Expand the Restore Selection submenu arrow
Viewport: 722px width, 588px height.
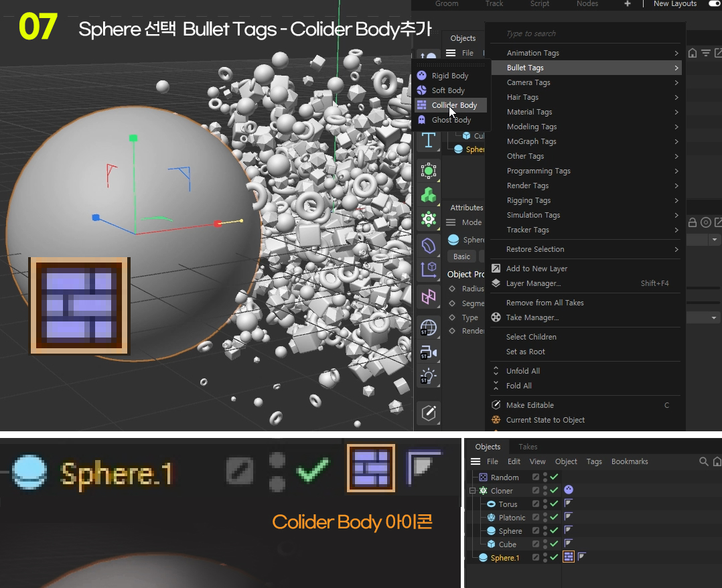click(676, 249)
